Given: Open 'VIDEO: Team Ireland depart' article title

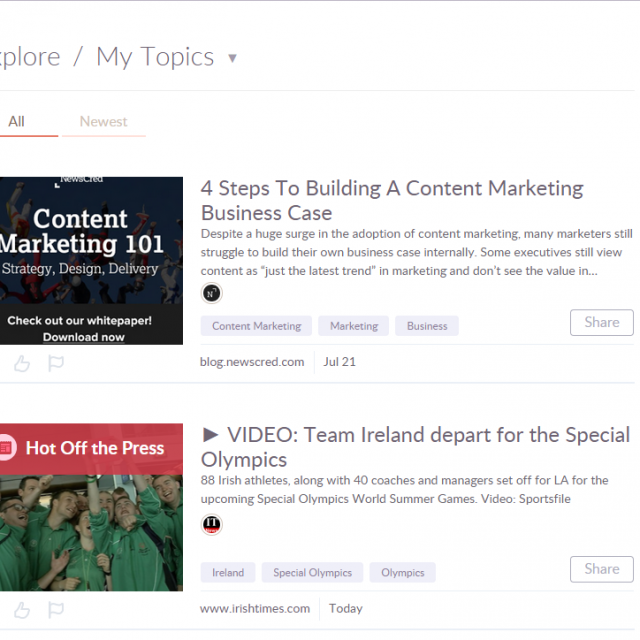Looking at the screenshot, I should coord(416,447).
